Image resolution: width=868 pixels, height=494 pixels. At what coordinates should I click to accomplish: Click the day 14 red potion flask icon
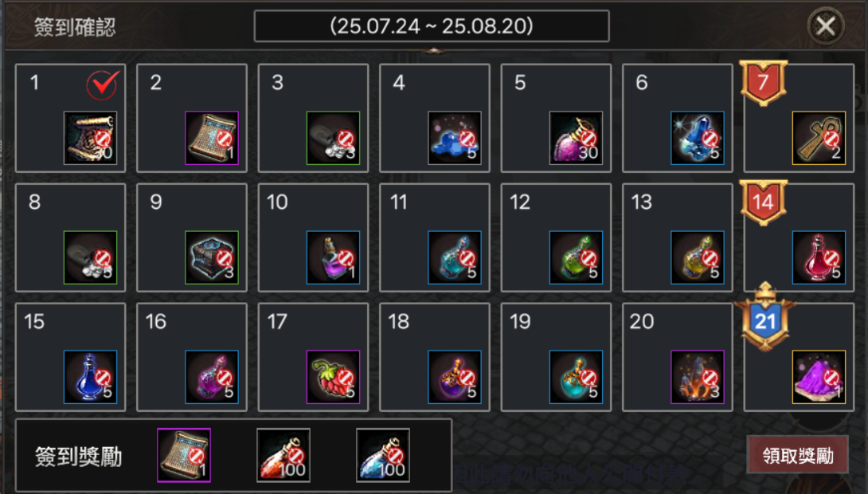point(819,257)
